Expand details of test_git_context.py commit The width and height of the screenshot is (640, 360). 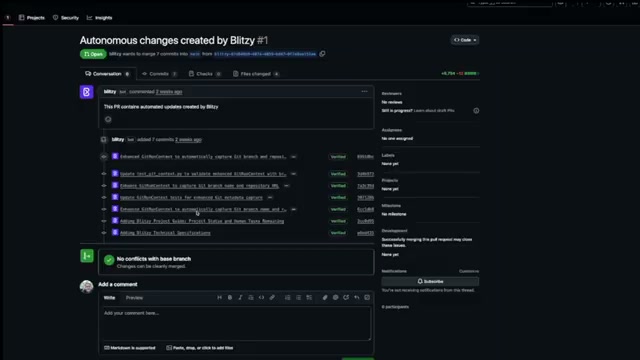[x=293, y=174]
